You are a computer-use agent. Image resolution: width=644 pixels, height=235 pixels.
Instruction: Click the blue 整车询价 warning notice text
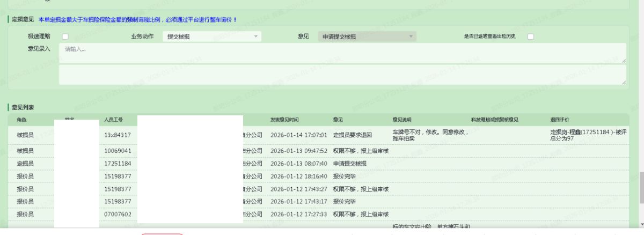click(137, 20)
